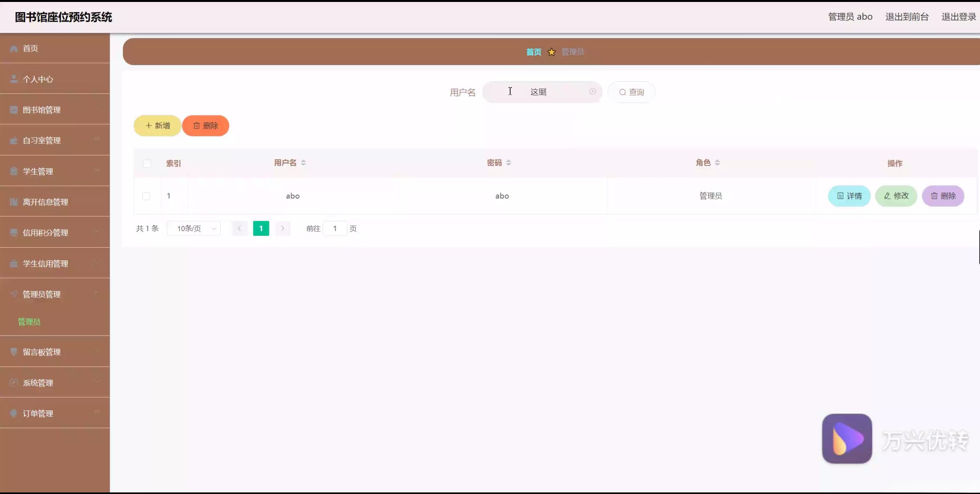Open 学生信用管理 sidebar menu

[55, 264]
